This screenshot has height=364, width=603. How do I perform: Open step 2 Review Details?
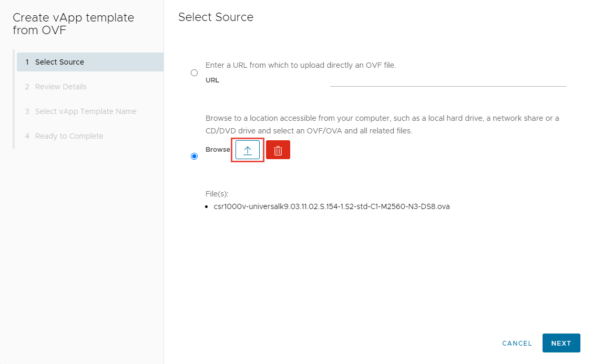click(x=60, y=87)
